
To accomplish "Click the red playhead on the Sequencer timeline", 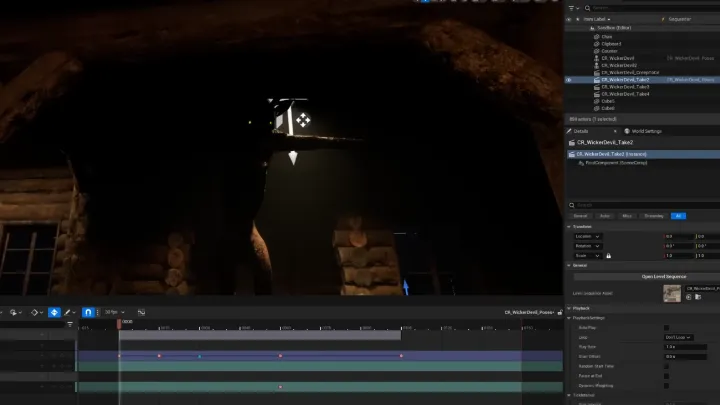I will point(119,324).
